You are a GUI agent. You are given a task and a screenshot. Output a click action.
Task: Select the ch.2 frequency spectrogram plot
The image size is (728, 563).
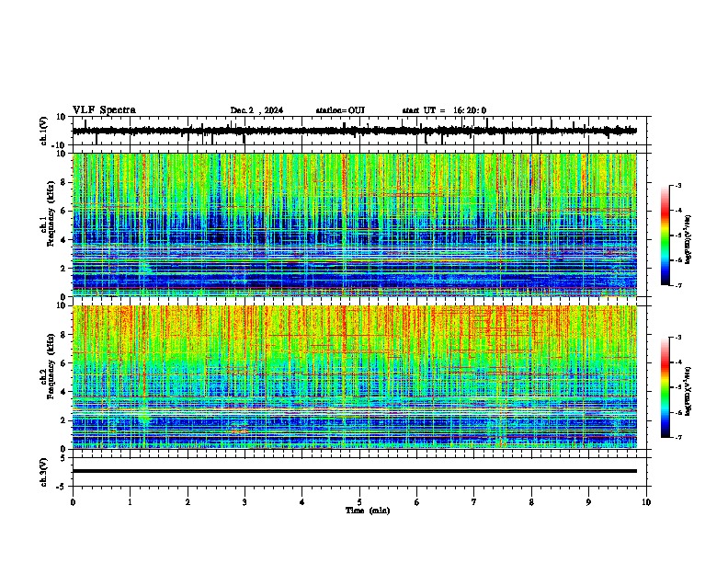click(x=355, y=377)
